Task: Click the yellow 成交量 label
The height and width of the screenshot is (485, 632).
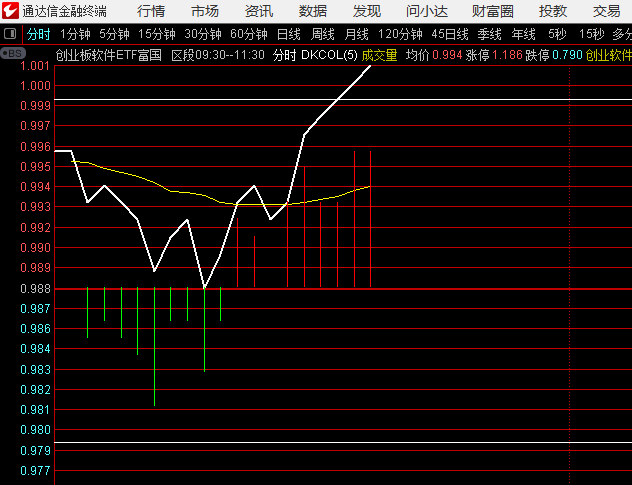Action: (x=379, y=54)
